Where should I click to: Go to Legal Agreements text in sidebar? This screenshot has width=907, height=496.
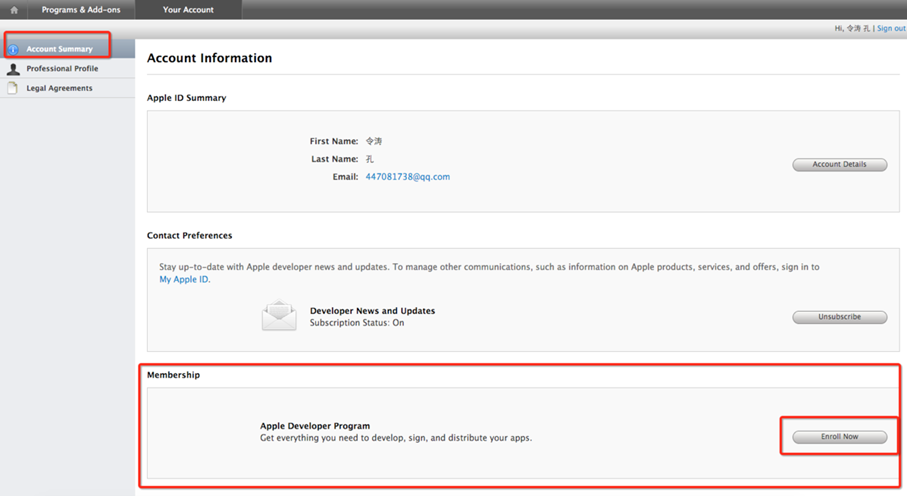[x=59, y=88]
